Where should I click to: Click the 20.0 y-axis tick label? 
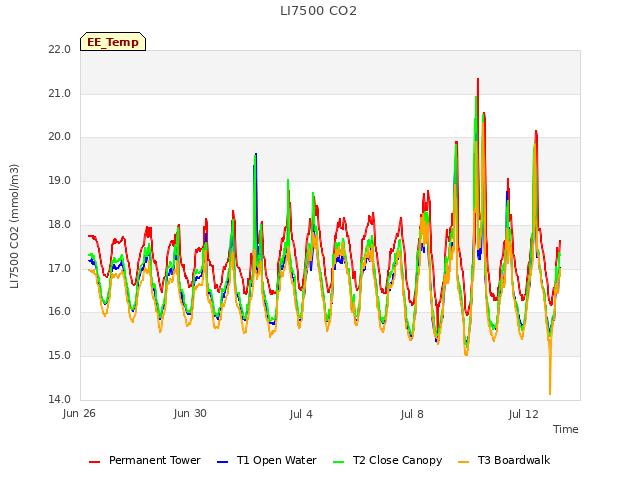click(x=60, y=137)
